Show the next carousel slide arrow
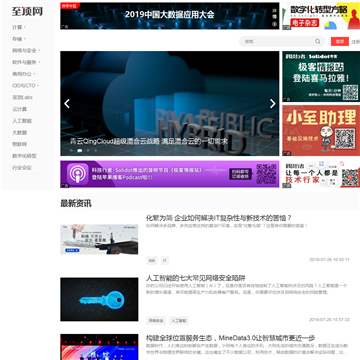 coord(273,104)
